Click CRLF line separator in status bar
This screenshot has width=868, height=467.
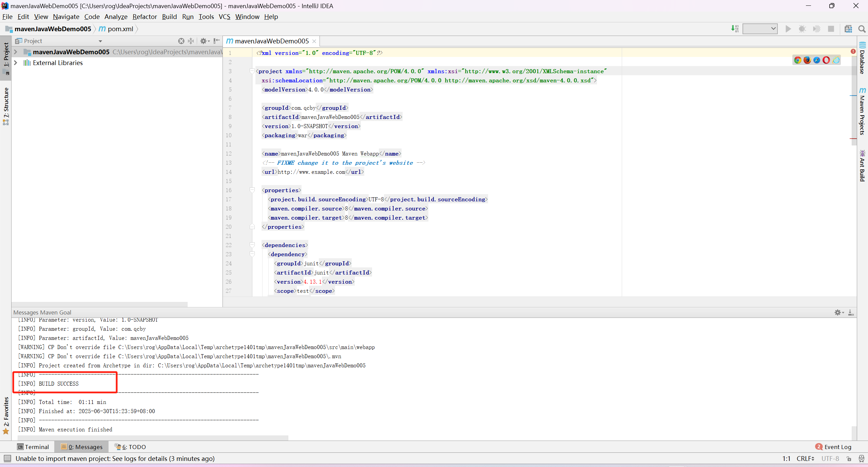pos(805,459)
